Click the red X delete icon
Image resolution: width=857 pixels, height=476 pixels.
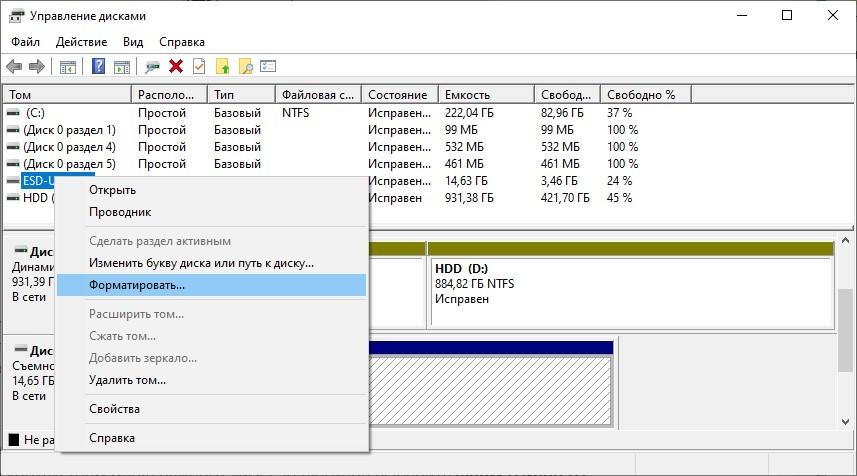pyautogui.click(x=176, y=67)
